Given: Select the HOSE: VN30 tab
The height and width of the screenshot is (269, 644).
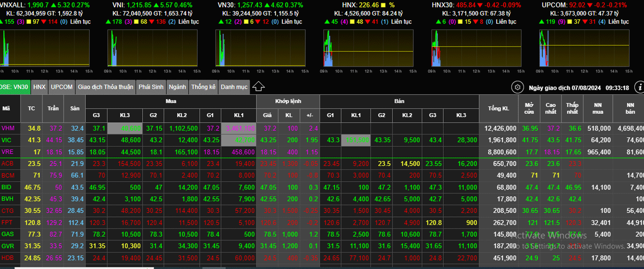Looking at the screenshot, I should click(15, 87).
